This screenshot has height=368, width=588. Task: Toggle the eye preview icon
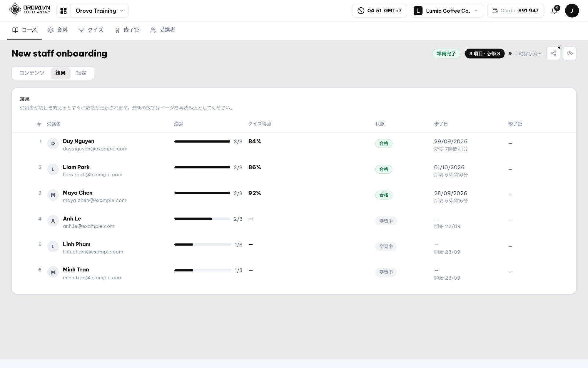(569, 54)
